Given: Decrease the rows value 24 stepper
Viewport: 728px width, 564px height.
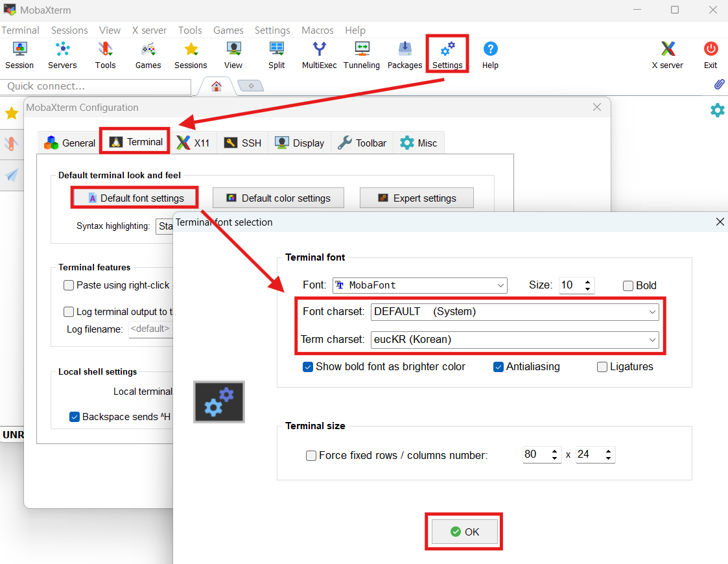Looking at the screenshot, I should (608, 458).
